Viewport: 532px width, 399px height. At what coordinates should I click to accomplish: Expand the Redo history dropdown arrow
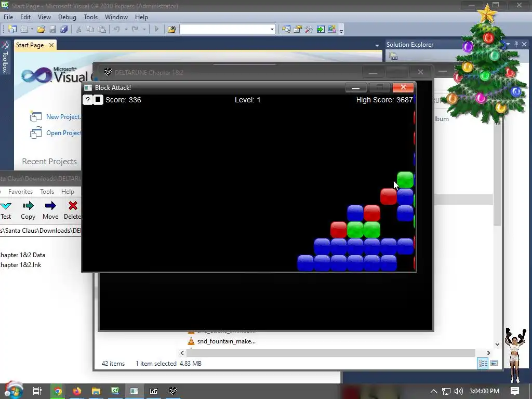144,30
